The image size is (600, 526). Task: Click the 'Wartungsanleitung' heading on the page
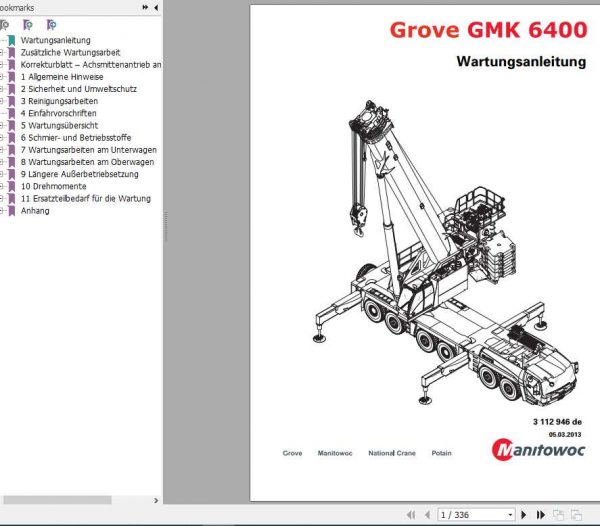tap(521, 62)
